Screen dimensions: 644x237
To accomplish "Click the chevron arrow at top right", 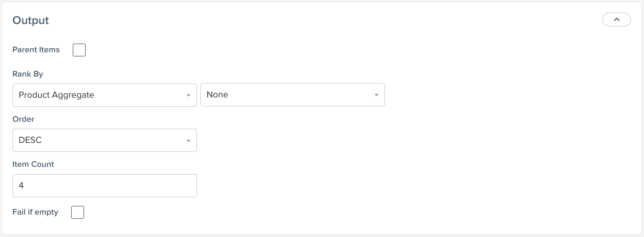I will click(616, 19).
